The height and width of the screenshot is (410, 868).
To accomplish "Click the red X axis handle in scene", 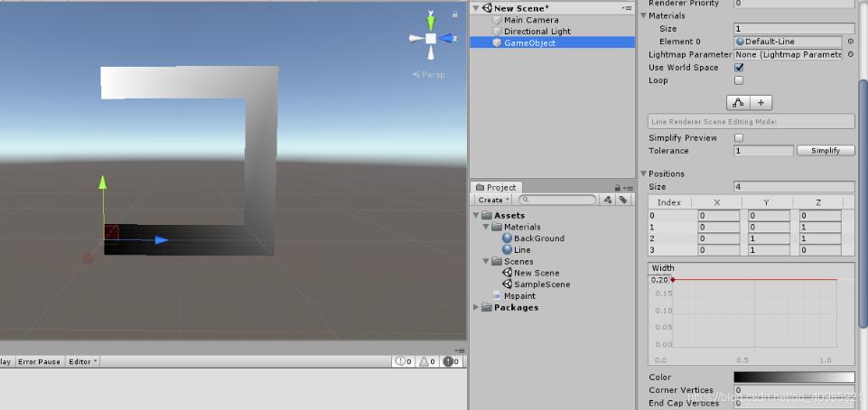I will tap(89, 258).
